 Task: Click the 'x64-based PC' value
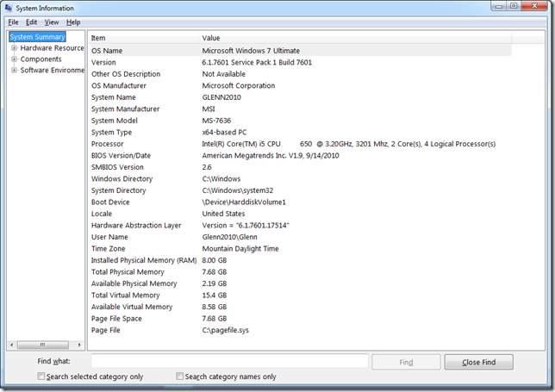224,133
